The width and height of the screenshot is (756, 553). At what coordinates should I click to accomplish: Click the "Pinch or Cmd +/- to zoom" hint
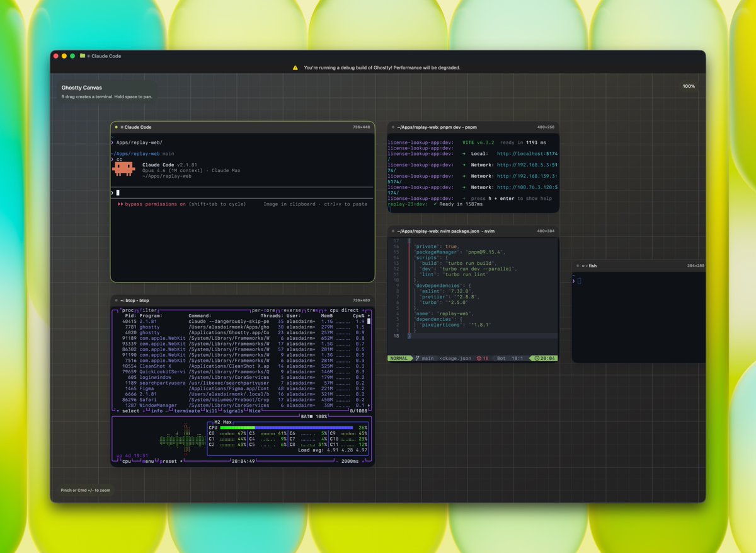[x=86, y=490]
